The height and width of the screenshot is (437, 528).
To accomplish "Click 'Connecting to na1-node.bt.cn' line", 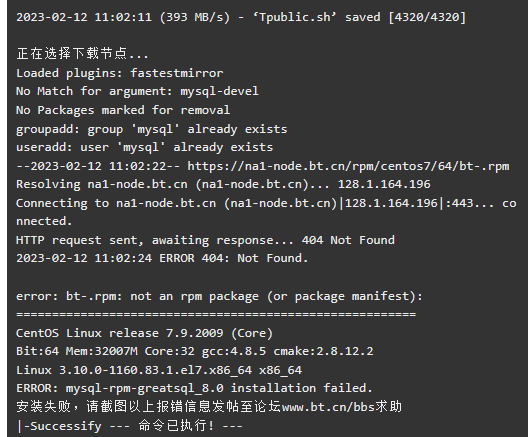I will point(266,212).
